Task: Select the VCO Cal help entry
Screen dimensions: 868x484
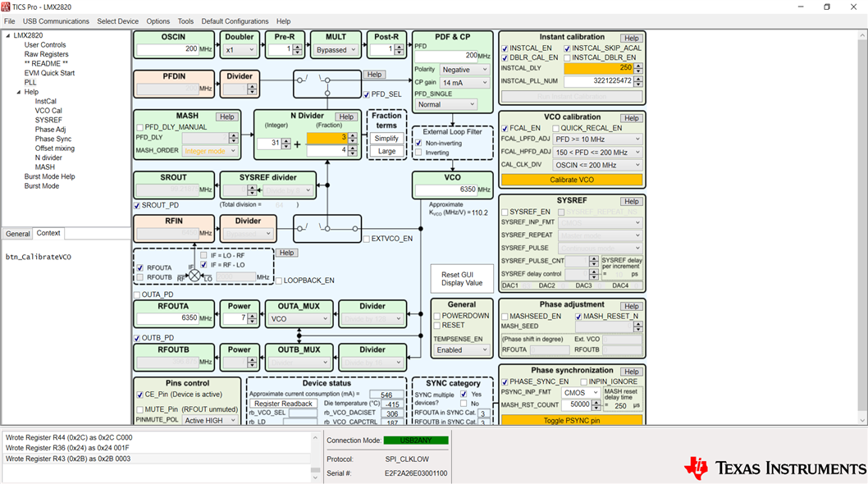Action: click(48, 111)
